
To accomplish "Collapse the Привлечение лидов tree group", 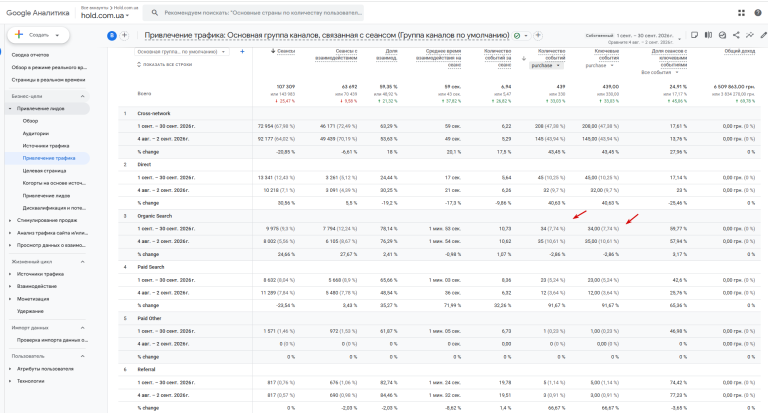I will [x=10, y=109].
